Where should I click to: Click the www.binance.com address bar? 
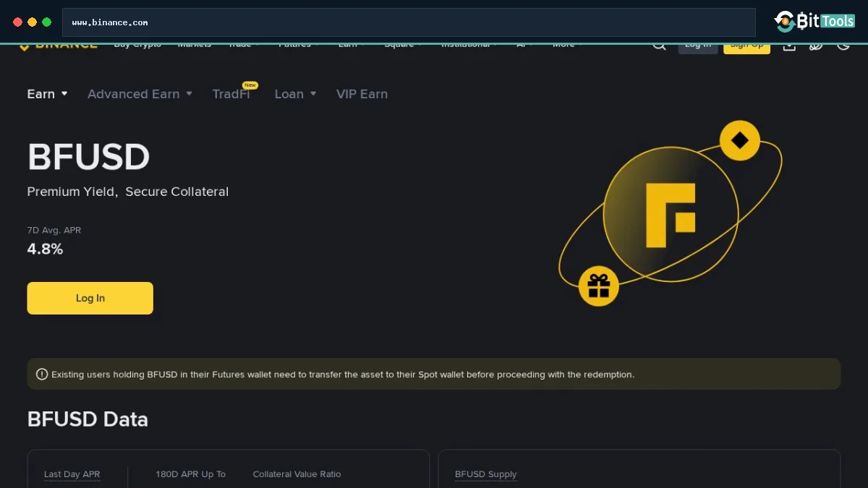pos(409,22)
